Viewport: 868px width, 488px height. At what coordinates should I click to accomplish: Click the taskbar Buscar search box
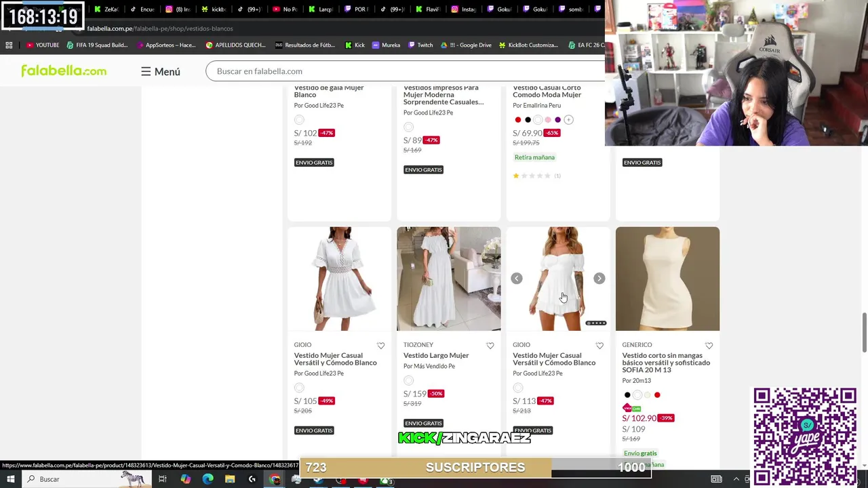[x=86, y=479]
